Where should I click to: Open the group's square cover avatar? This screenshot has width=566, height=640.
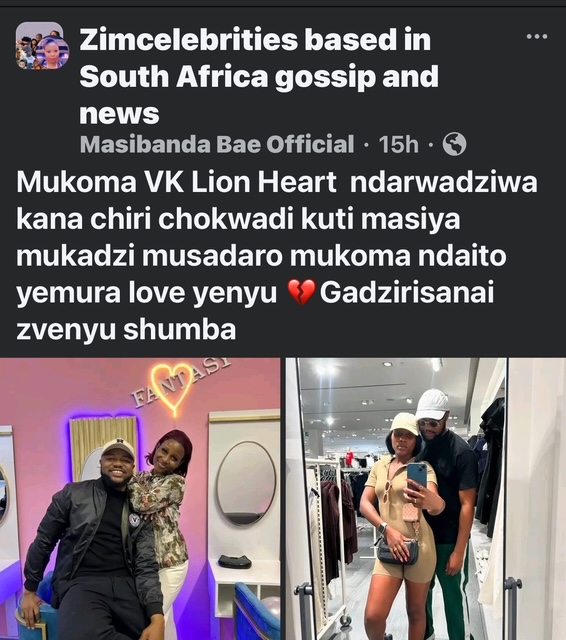39,45
